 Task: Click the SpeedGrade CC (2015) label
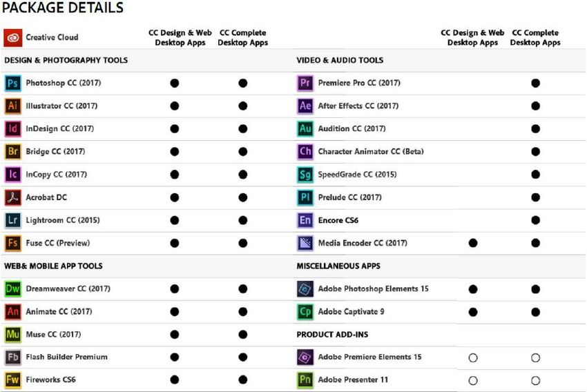coord(357,175)
